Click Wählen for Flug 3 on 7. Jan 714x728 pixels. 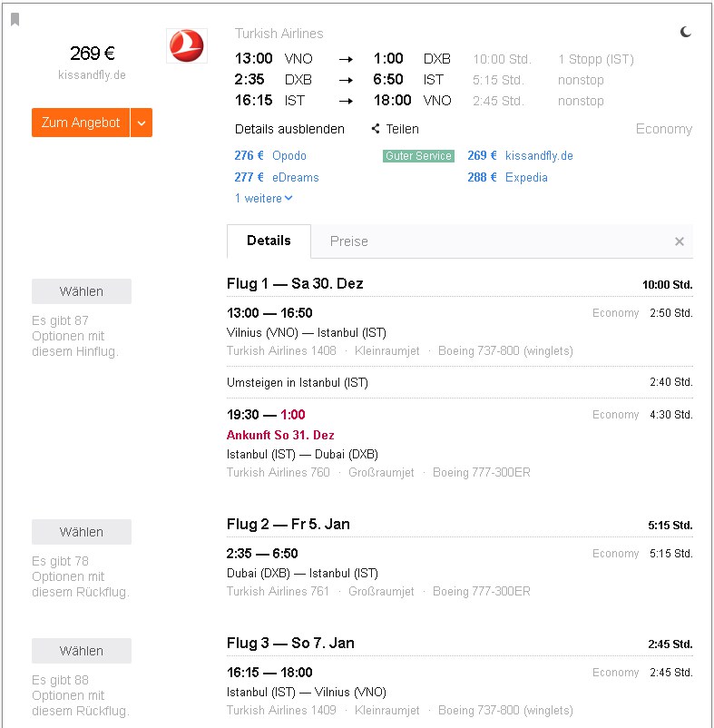click(82, 651)
